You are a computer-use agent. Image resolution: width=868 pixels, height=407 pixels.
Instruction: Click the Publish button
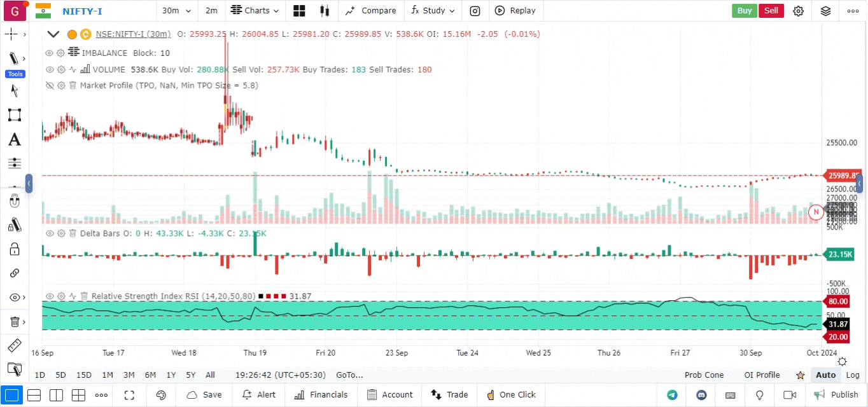click(x=837, y=395)
